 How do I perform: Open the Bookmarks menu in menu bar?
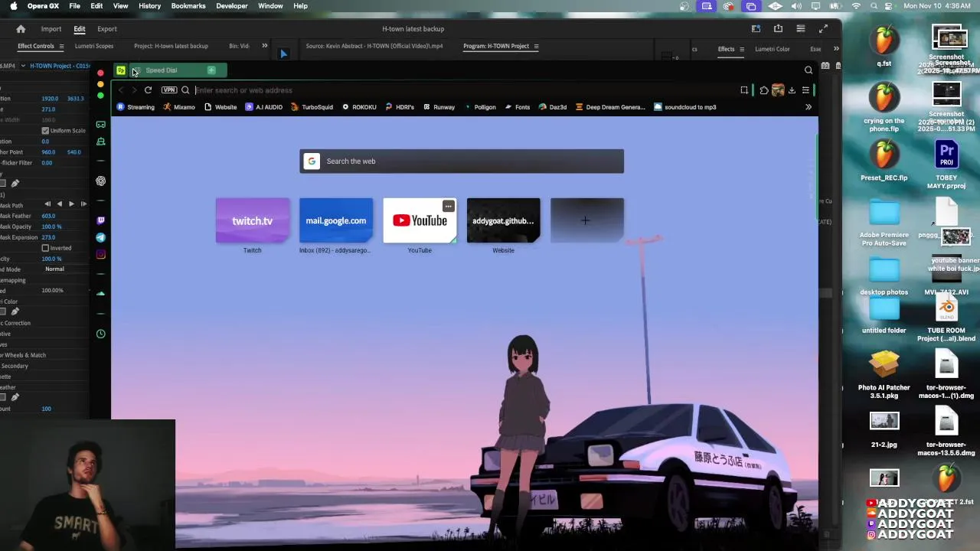(x=188, y=6)
